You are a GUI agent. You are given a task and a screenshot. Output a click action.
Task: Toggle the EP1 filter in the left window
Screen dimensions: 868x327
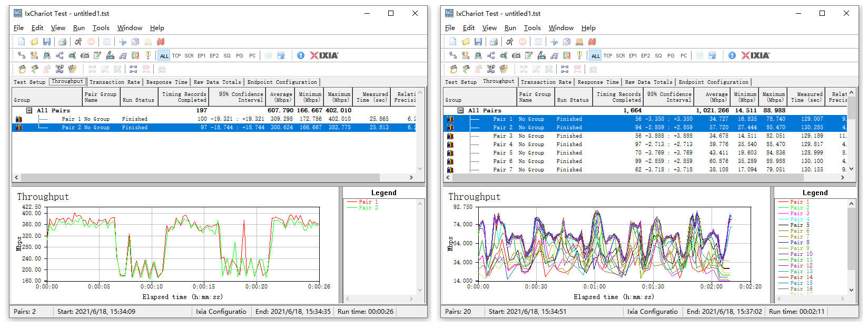point(202,55)
